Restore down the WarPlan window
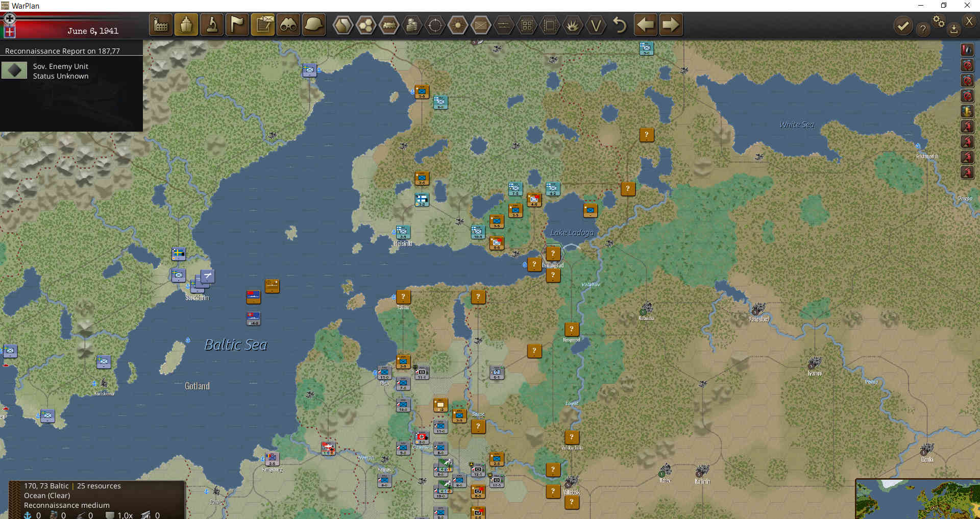The image size is (980, 519). [944, 6]
